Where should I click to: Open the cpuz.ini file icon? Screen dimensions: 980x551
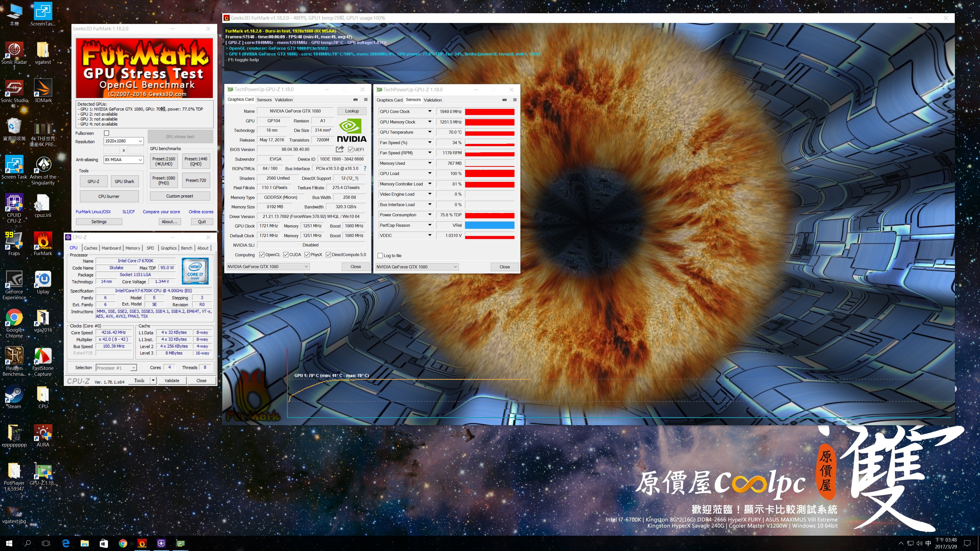43,206
